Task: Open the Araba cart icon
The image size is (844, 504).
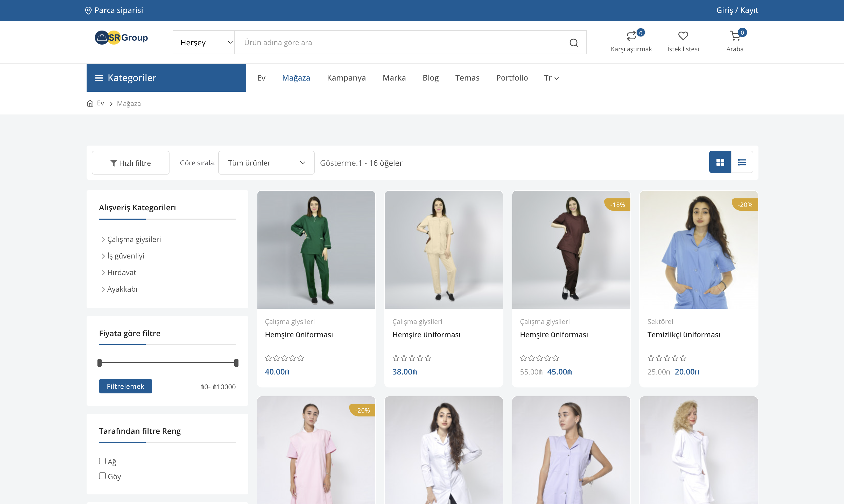Action: (735, 36)
